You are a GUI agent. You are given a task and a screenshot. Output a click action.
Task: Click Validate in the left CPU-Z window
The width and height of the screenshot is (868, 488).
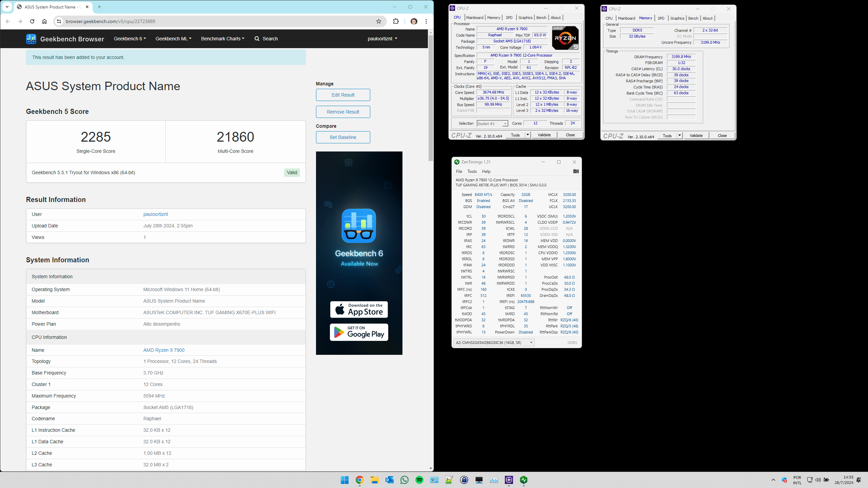click(x=544, y=135)
